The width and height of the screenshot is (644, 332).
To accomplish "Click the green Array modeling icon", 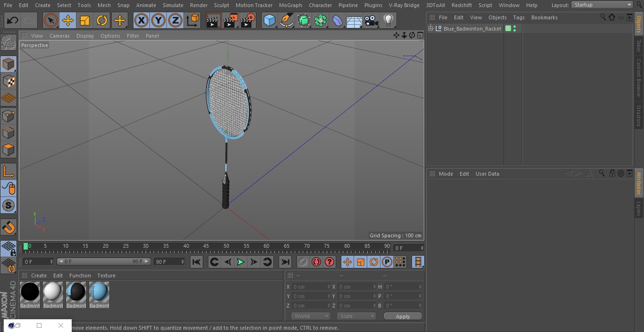I will [321, 20].
